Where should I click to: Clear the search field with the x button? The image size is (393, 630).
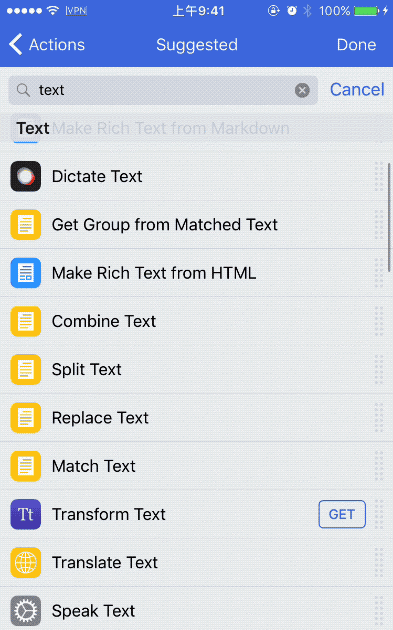tap(302, 90)
